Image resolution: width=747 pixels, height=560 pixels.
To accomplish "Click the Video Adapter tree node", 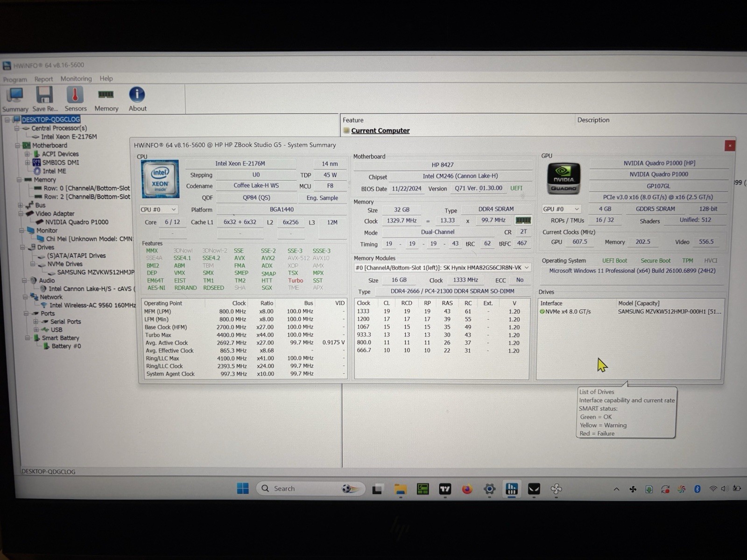I will pyautogui.click(x=55, y=214).
